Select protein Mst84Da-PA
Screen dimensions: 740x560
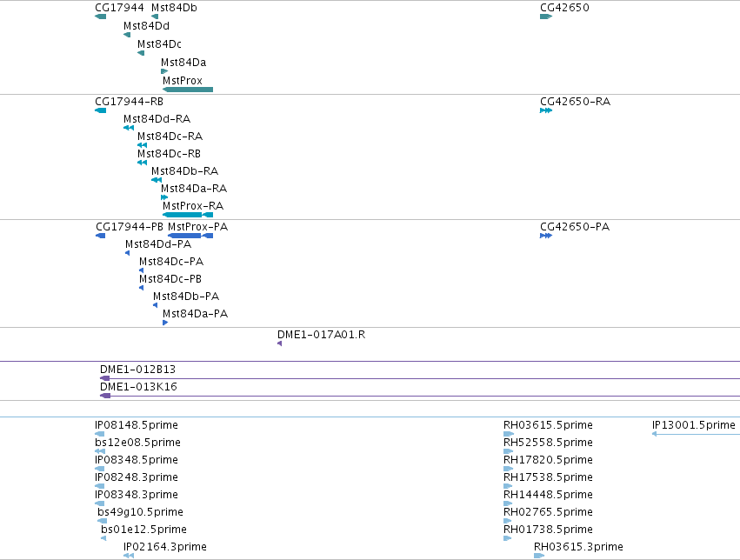[x=196, y=314]
